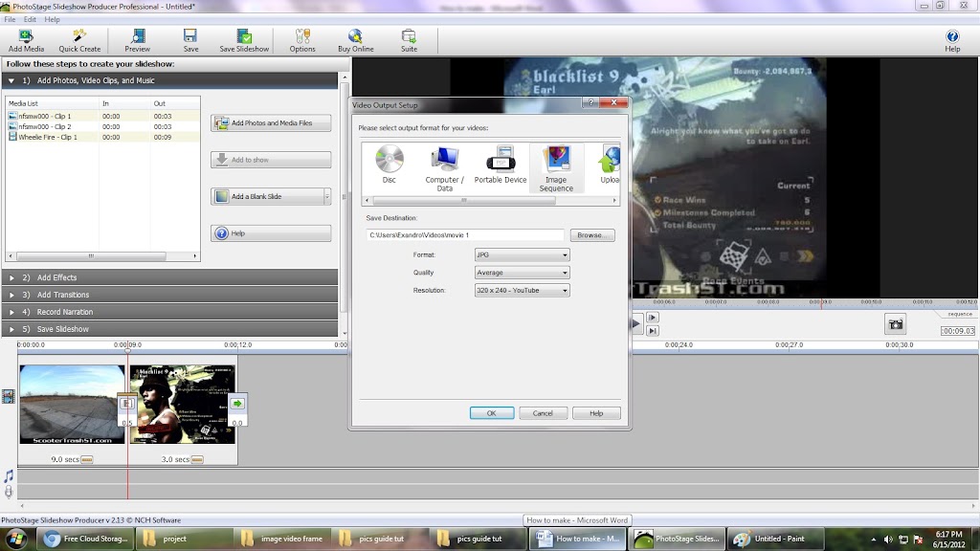
Task: Click the Save toolbar icon
Action: tap(190, 40)
